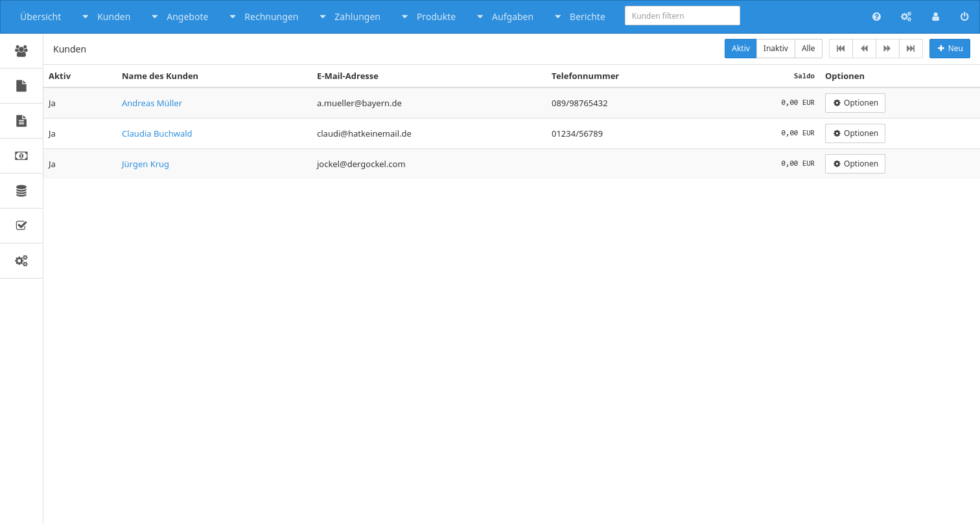Open user profile icon in top bar
This screenshot has height=524, width=980.
935,17
